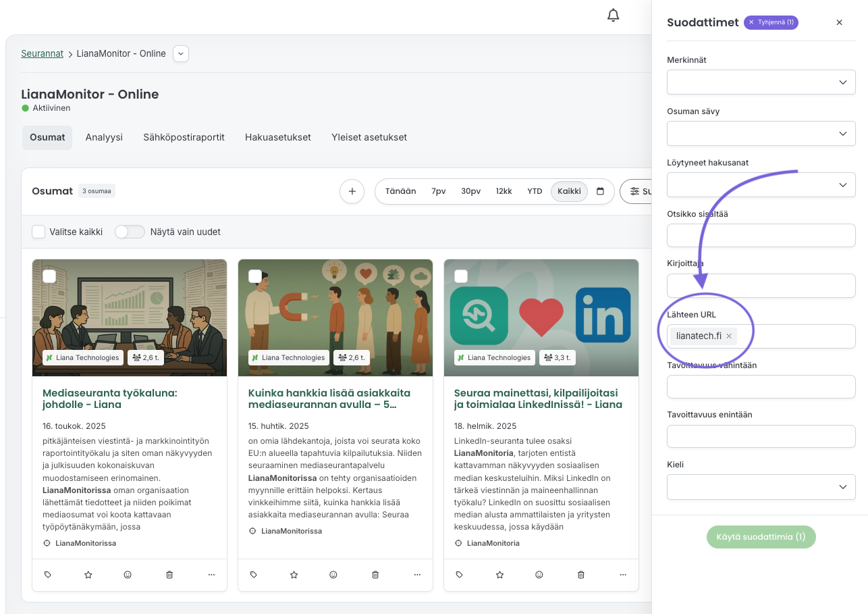Open the Osuman sävy dropdown
The height and width of the screenshot is (614, 868).
tap(761, 134)
